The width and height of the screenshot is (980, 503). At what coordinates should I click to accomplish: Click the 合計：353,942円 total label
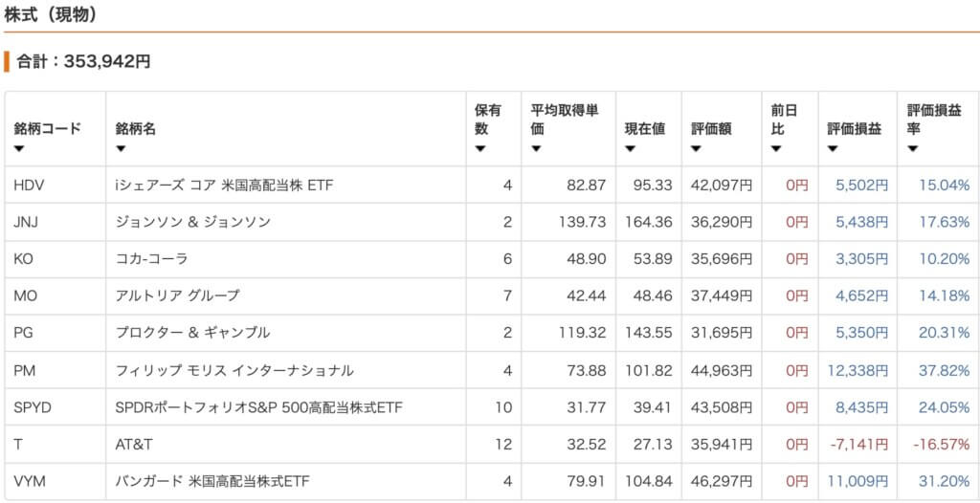[x=84, y=62]
